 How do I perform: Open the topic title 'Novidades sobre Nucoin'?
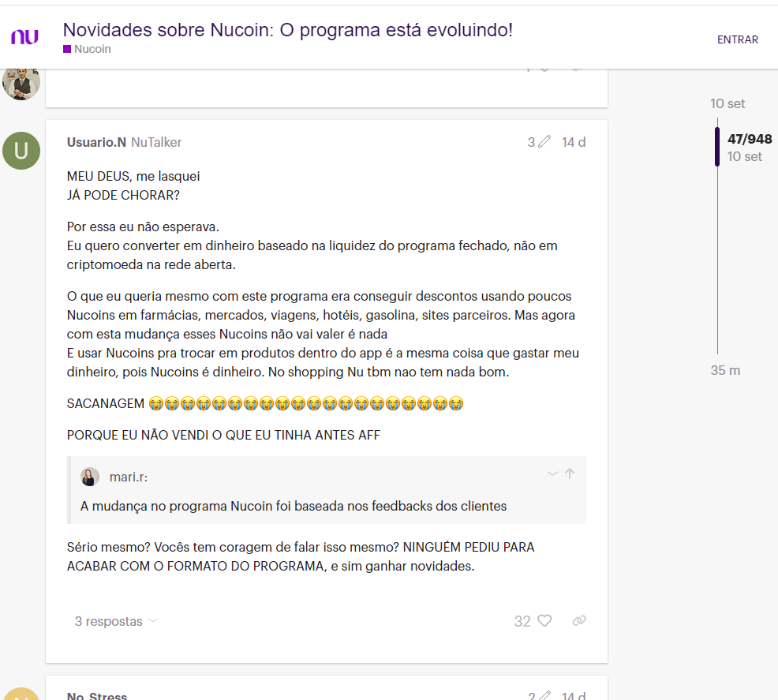click(288, 30)
